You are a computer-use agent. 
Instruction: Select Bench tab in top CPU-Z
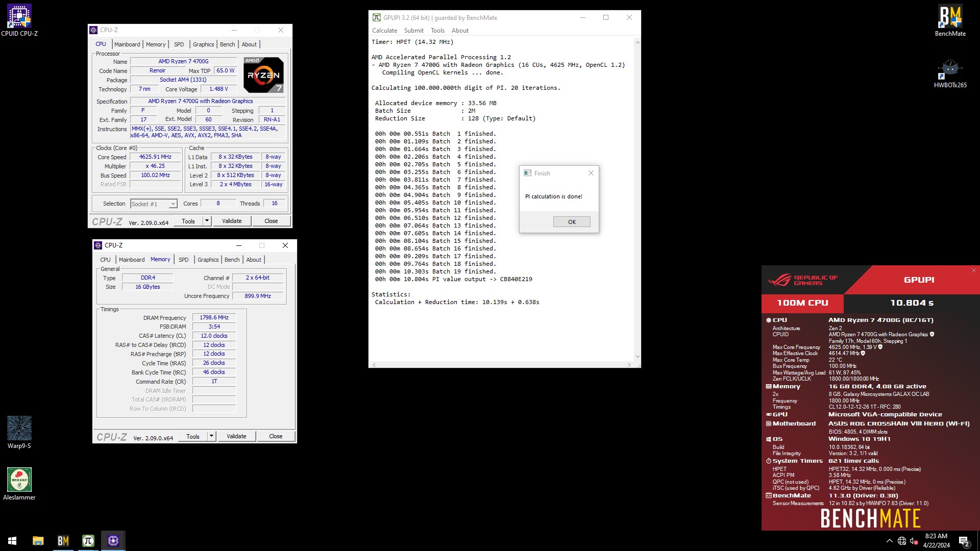tap(227, 44)
